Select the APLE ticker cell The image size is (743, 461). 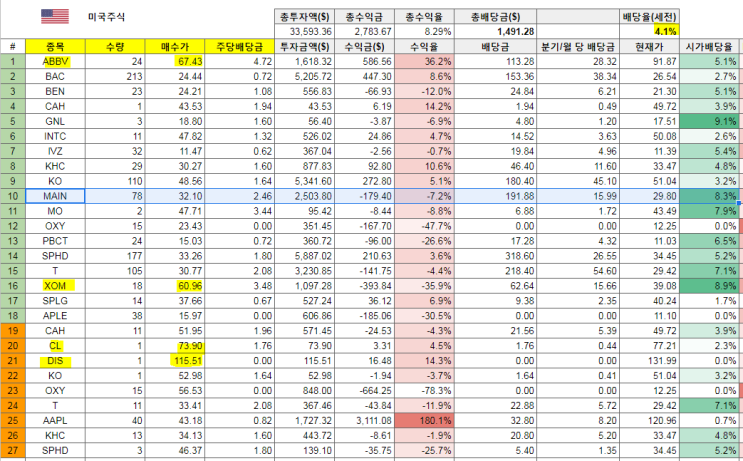point(55,316)
